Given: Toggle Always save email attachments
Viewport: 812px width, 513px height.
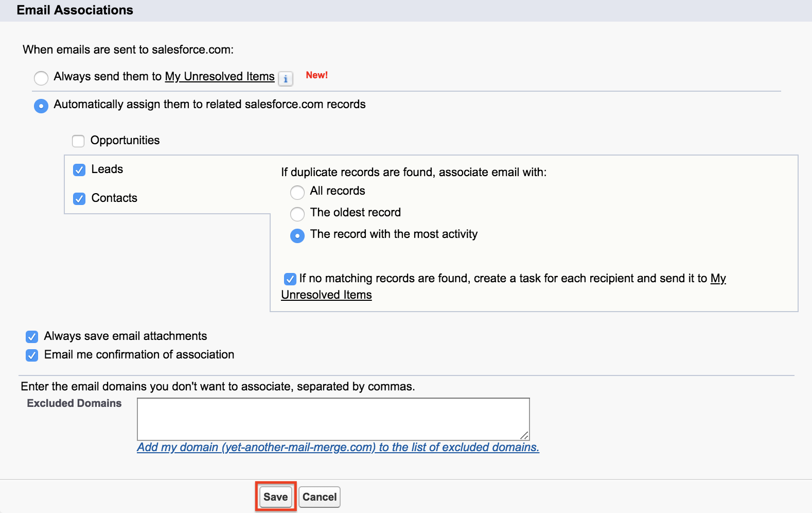Looking at the screenshot, I should (32, 337).
